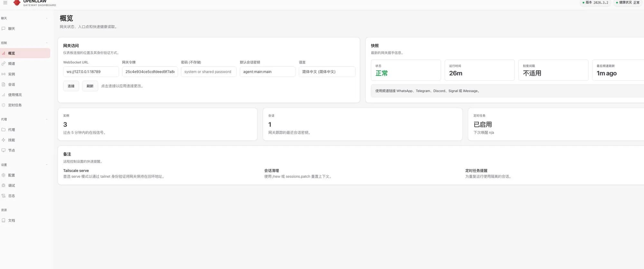The width and height of the screenshot is (644, 269).
Task: Collapse the 控制 sidebar section
Action: 47,43
